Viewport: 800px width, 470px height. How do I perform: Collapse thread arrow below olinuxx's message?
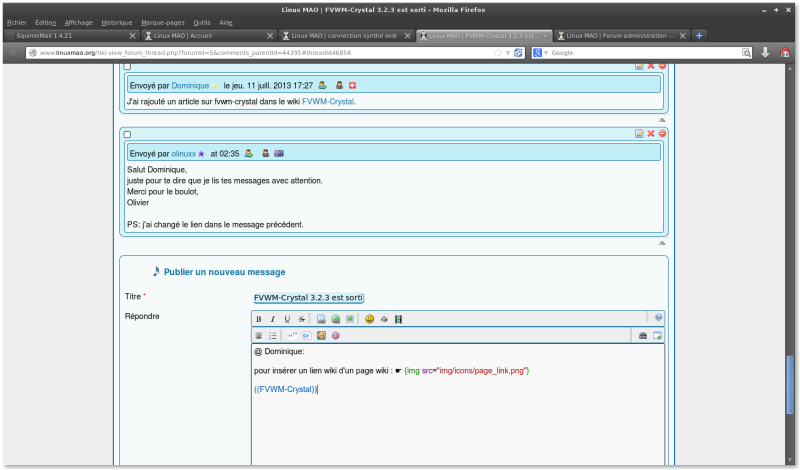click(x=661, y=243)
